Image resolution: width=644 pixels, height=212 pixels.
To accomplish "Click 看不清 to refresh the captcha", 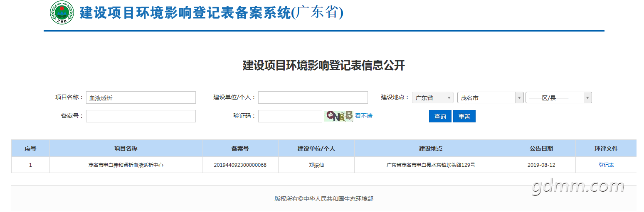I will 364,116.
